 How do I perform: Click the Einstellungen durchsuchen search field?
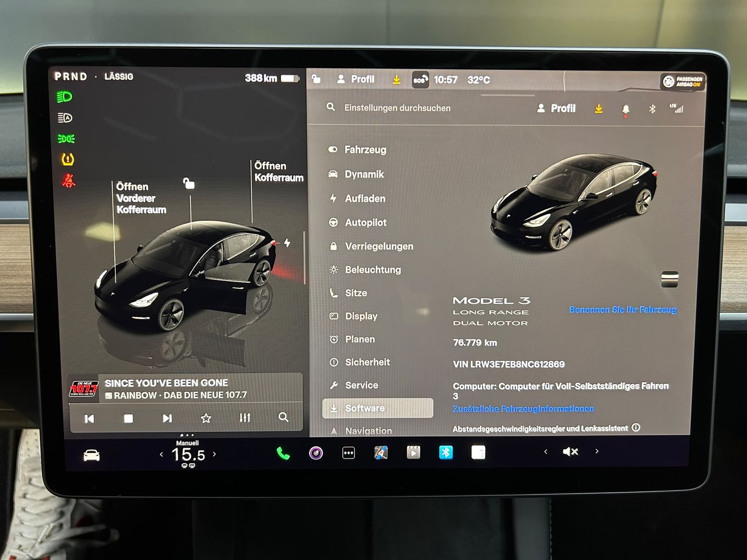point(397,108)
